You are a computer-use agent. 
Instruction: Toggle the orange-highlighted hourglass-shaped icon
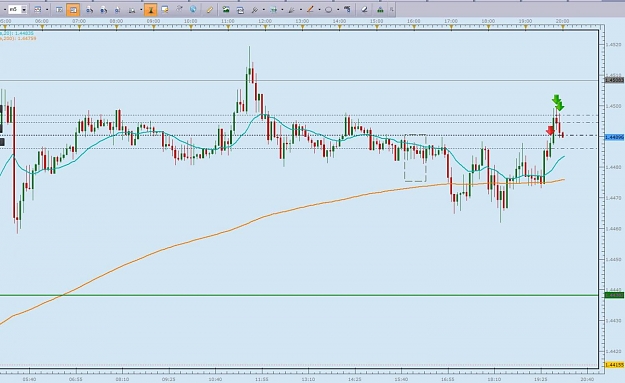click(151, 10)
